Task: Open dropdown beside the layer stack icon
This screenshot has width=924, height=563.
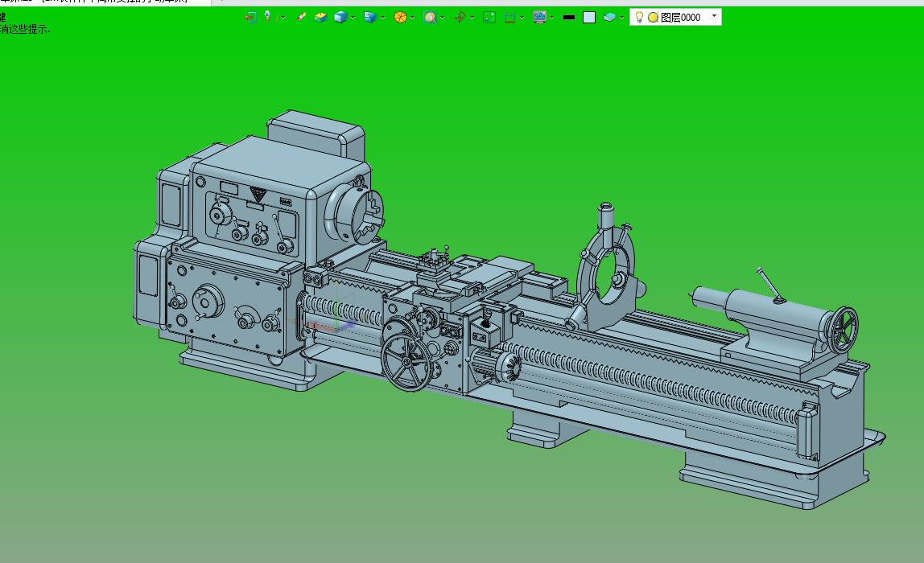Action: coord(621,18)
